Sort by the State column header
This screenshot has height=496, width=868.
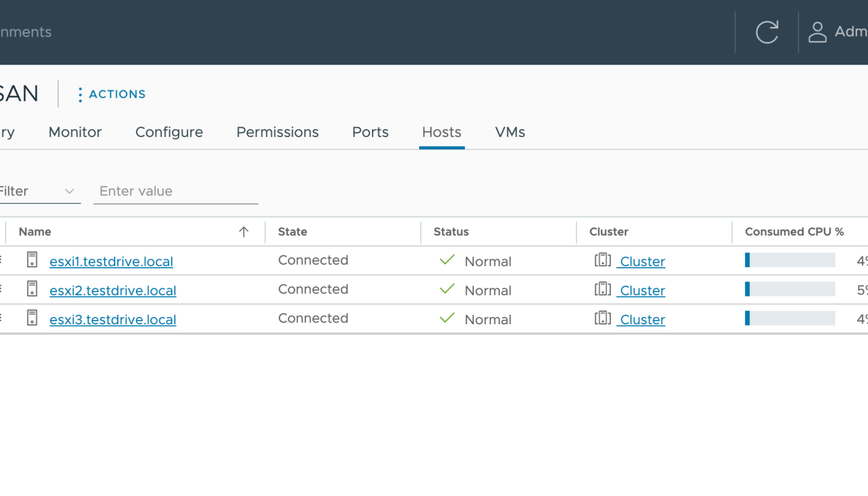(x=293, y=232)
